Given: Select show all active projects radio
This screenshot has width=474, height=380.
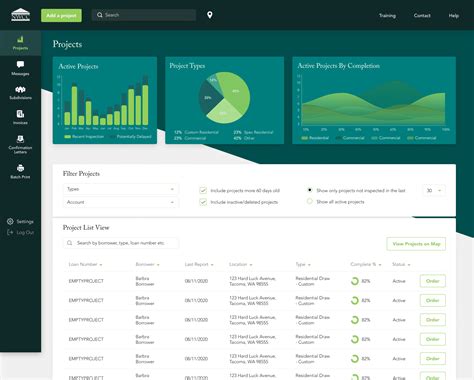Looking at the screenshot, I should pos(310,201).
